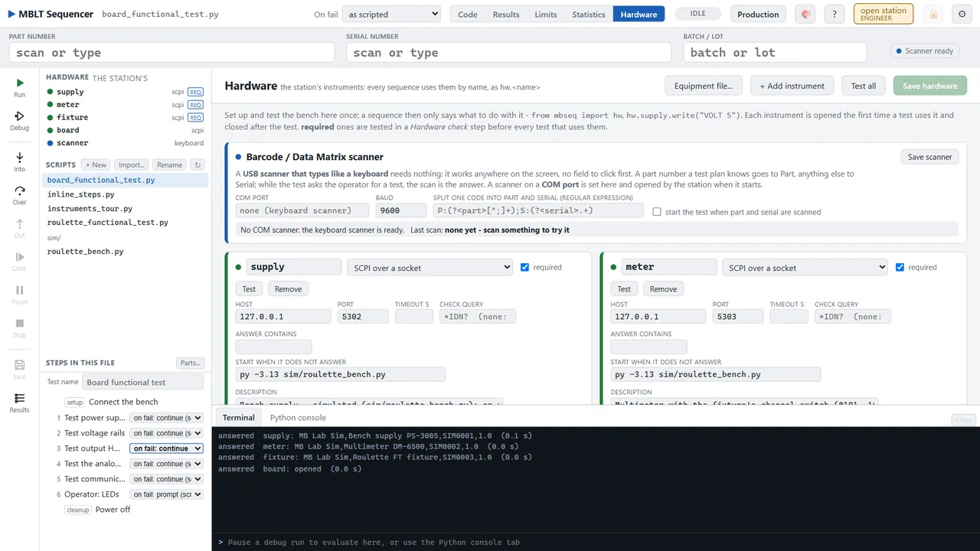Click the Step Into arrow icon
This screenshot has width=980, height=551.
(19, 156)
